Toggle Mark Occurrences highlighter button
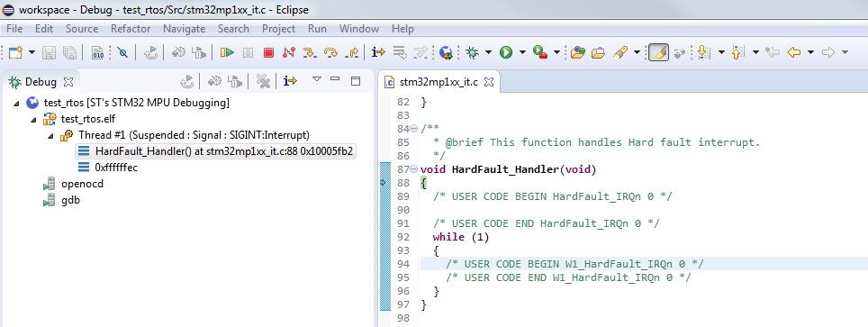This screenshot has height=327, width=868. [x=658, y=52]
